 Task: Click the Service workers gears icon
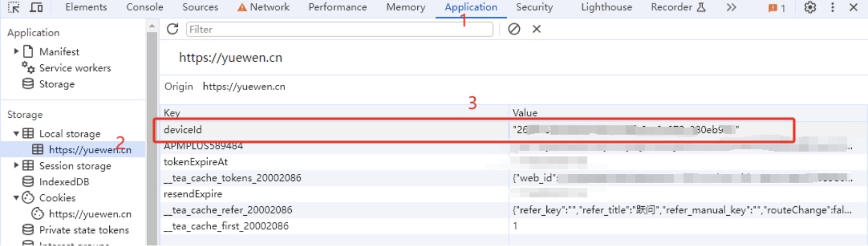(28, 68)
